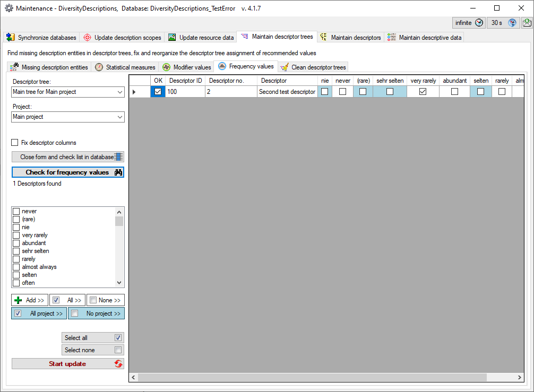Click the infinite timeout clock button
Screen dimensions: 534x392
469,23
